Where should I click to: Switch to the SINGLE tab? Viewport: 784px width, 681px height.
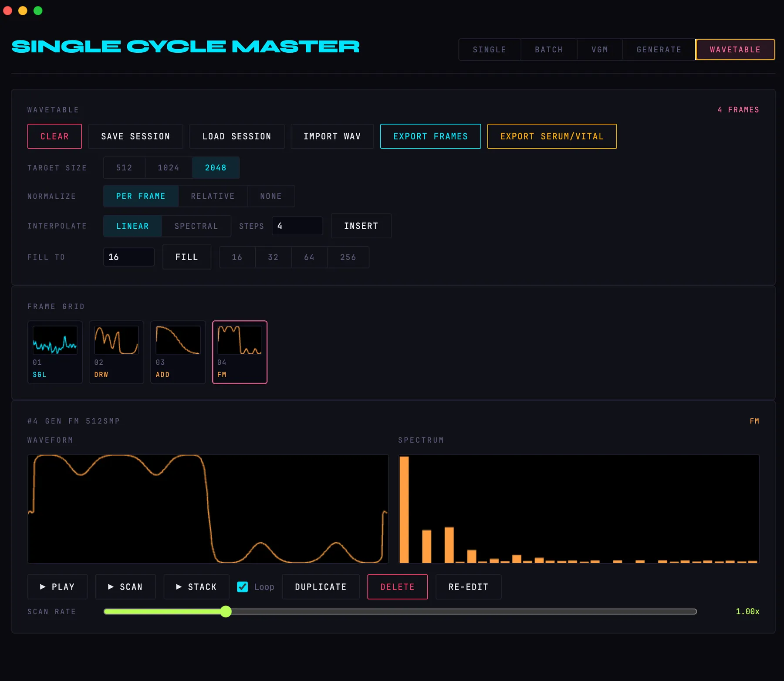pos(490,50)
